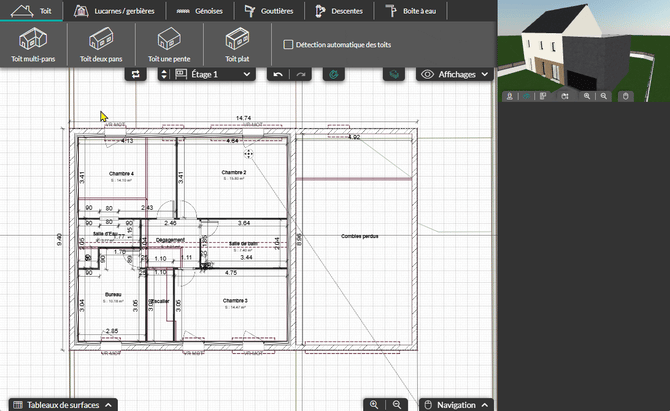Expand the Affichages display menu

pos(455,74)
